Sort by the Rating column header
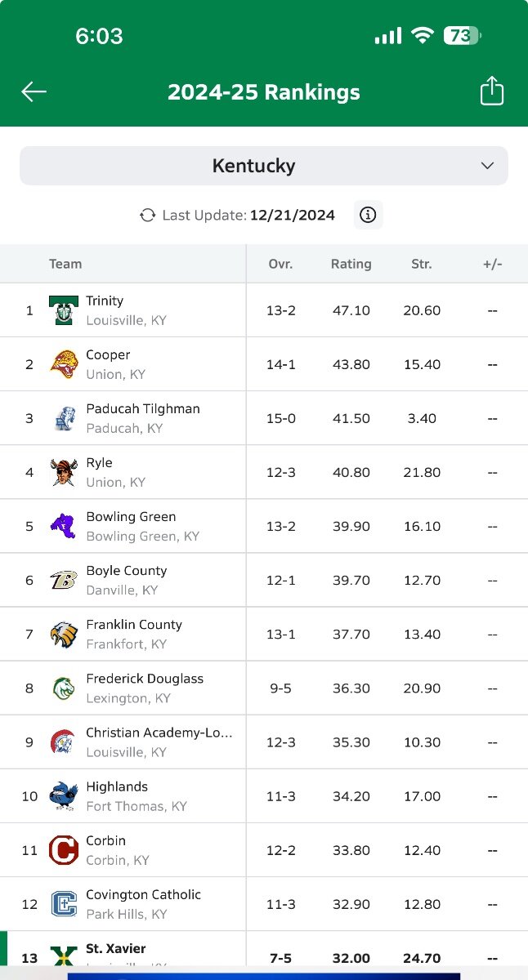This screenshot has width=528, height=980. [x=351, y=264]
